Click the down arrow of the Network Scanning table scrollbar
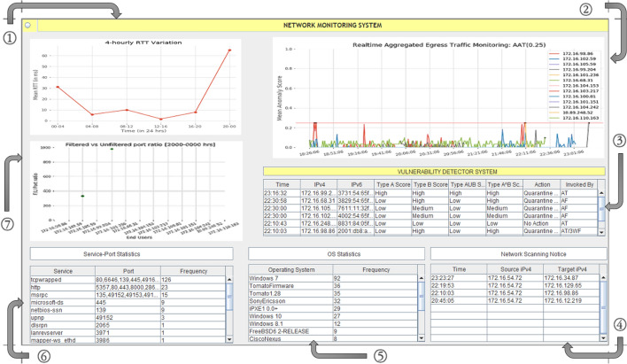 603,338
